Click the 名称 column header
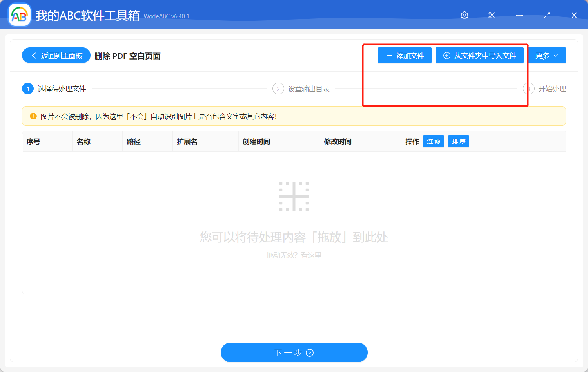Image resolution: width=588 pixels, height=372 pixels. click(83, 141)
